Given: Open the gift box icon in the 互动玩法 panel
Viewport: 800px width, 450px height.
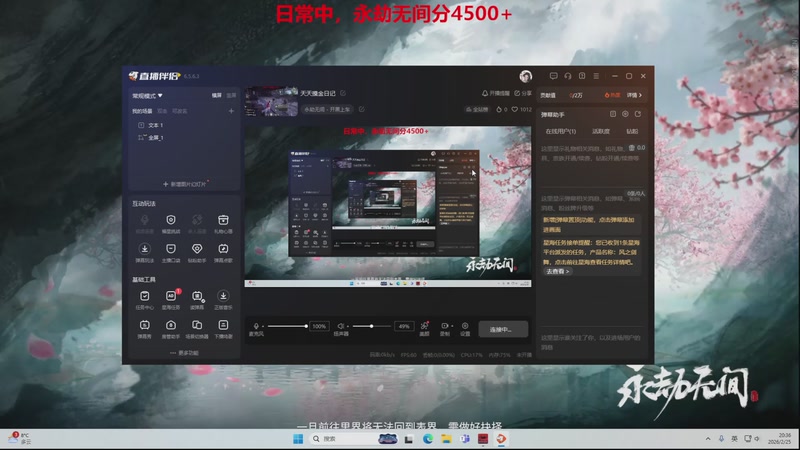Looking at the screenshot, I should click(223, 220).
